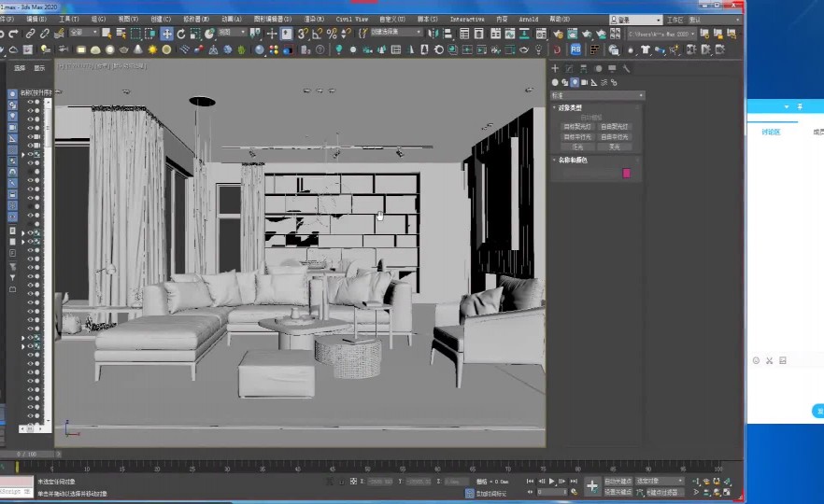
Task: Open the 选定对象 key dropdown
Action: pyautogui.click(x=660, y=482)
